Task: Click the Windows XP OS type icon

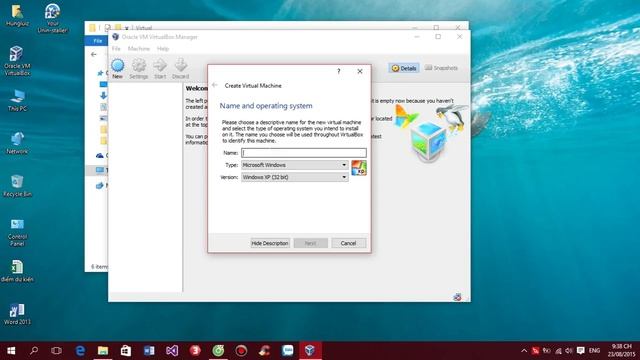Action: point(359,168)
